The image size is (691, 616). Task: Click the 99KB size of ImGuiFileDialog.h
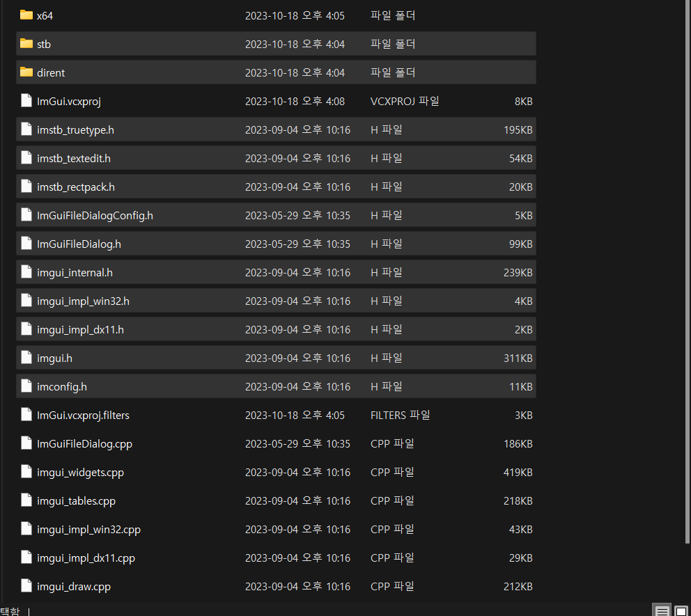pos(520,244)
